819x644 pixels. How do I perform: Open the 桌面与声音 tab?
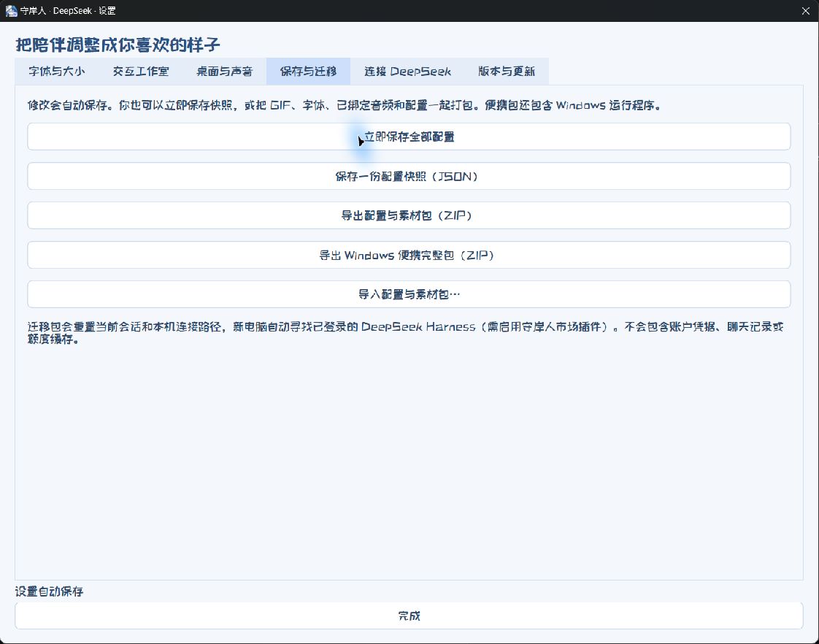click(224, 72)
